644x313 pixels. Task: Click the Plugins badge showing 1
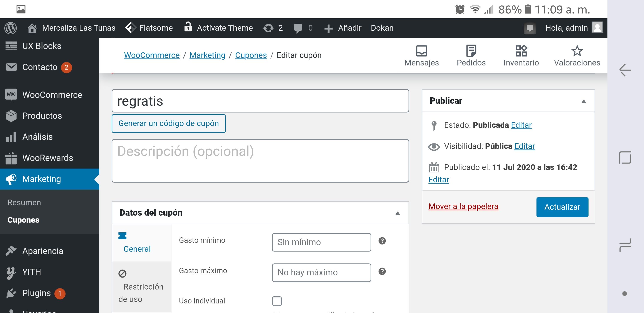60,293
